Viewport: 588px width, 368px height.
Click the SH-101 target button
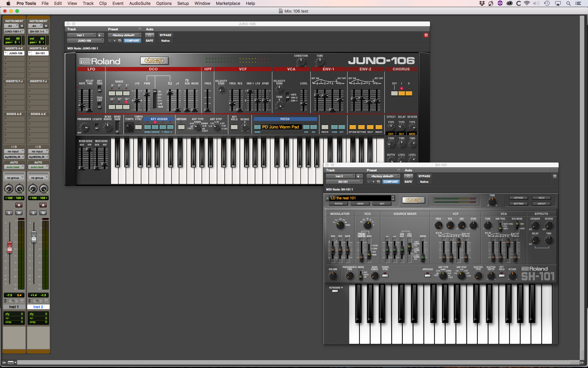point(554,176)
